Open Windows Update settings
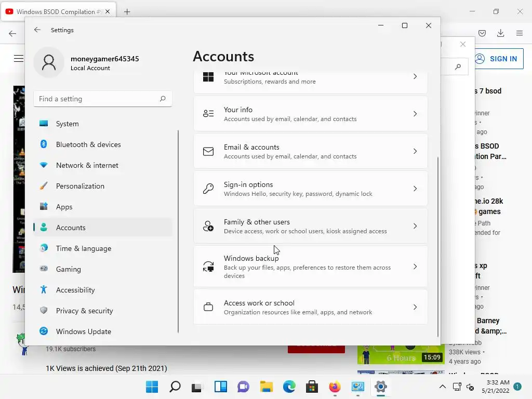 103,331
